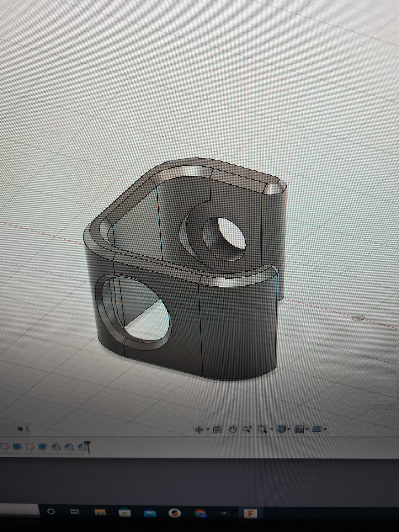This screenshot has width=399, height=532.
Task: Activate the Pan hand tool
Action: (232, 429)
